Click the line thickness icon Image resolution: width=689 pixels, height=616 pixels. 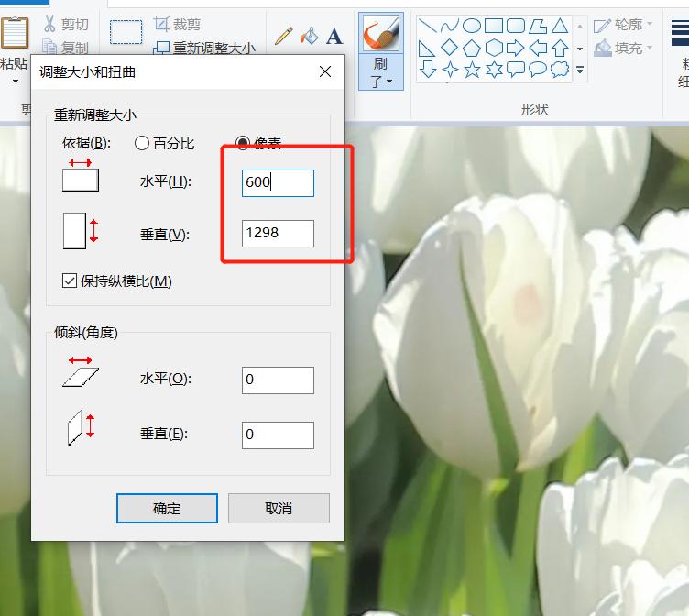tap(680, 31)
